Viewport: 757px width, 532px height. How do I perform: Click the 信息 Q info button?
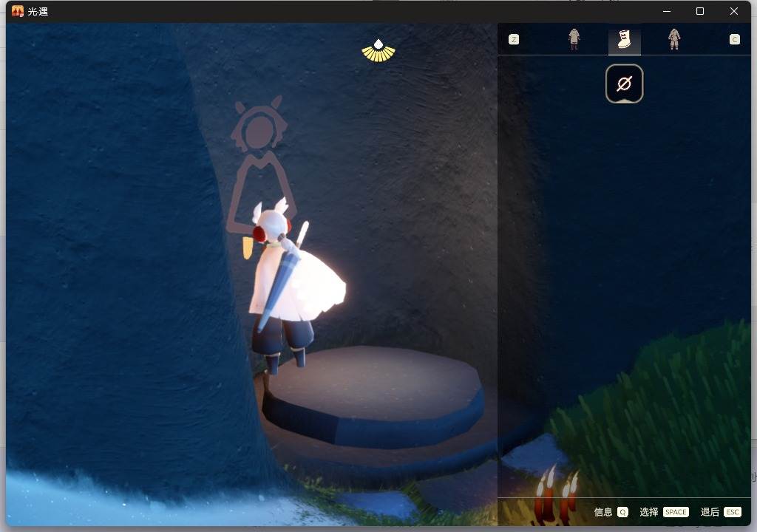click(611, 512)
